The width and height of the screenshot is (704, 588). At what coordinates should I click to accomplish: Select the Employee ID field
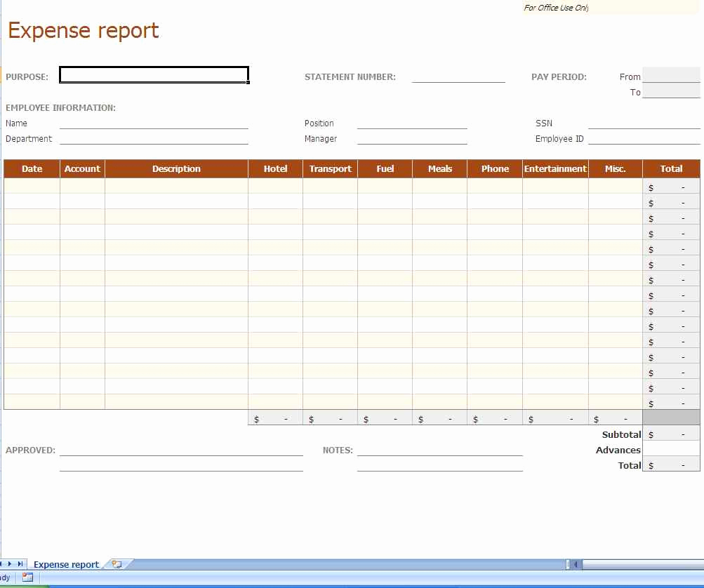(643, 138)
